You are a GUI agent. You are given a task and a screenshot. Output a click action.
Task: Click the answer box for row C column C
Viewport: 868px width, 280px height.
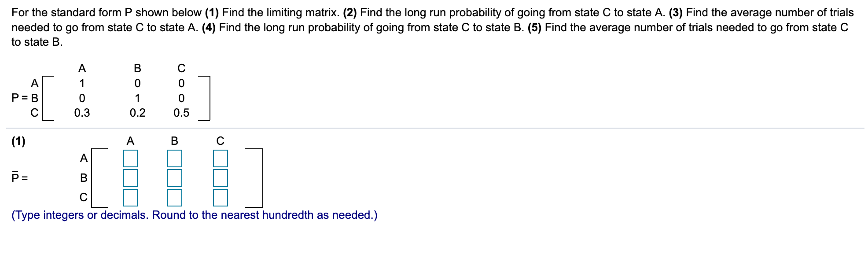[x=219, y=198]
